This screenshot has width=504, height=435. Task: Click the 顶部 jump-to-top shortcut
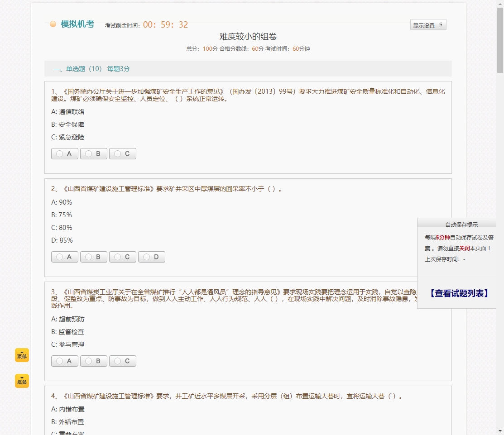(x=21, y=356)
